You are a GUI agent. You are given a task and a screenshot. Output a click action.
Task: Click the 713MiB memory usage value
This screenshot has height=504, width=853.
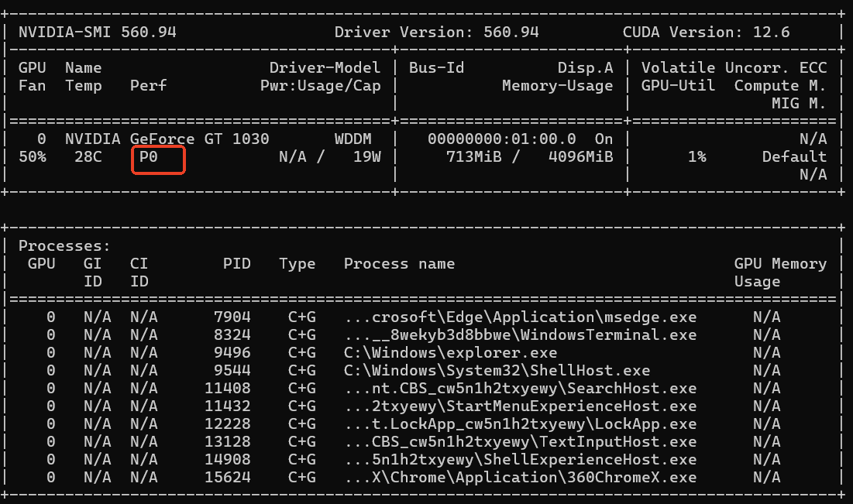click(474, 157)
